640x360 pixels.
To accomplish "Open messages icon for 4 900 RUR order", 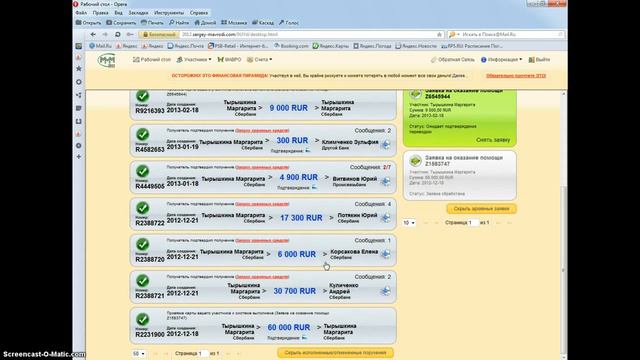I will click(x=385, y=181).
